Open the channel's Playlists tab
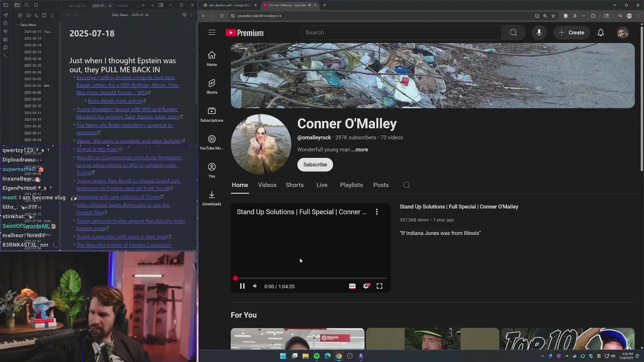The width and height of the screenshot is (644, 362). 351,185
